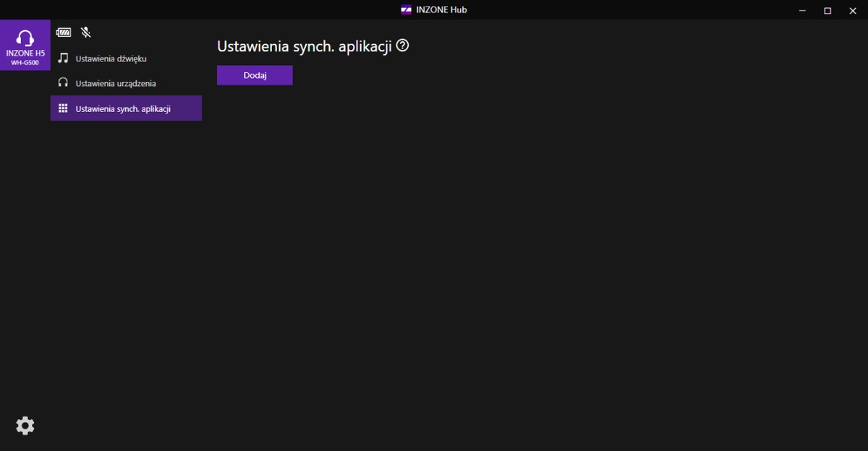The height and width of the screenshot is (451, 868).
Task: Select the INZONE H5 headset device tile
Action: pos(25,46)
